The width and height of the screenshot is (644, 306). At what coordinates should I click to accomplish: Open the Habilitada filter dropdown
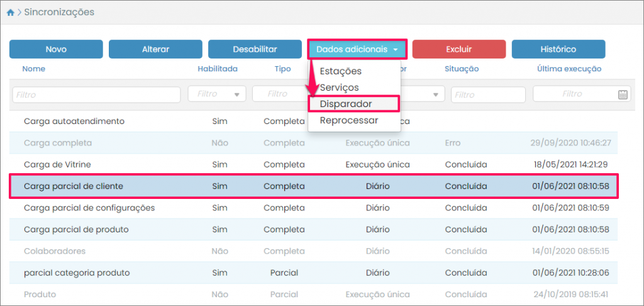pyautogui.click(x=217, y=94)
